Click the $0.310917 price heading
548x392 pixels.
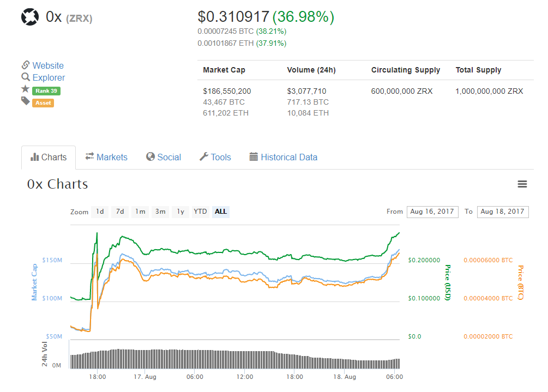(233, 17)
